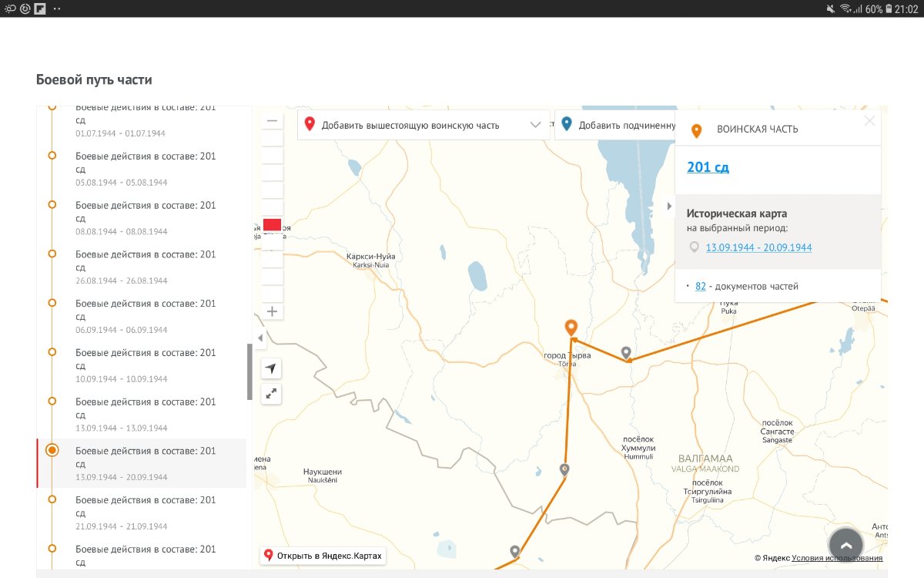Expand the map to fullscreen
The image size is (924, 578).
point(271,394)
